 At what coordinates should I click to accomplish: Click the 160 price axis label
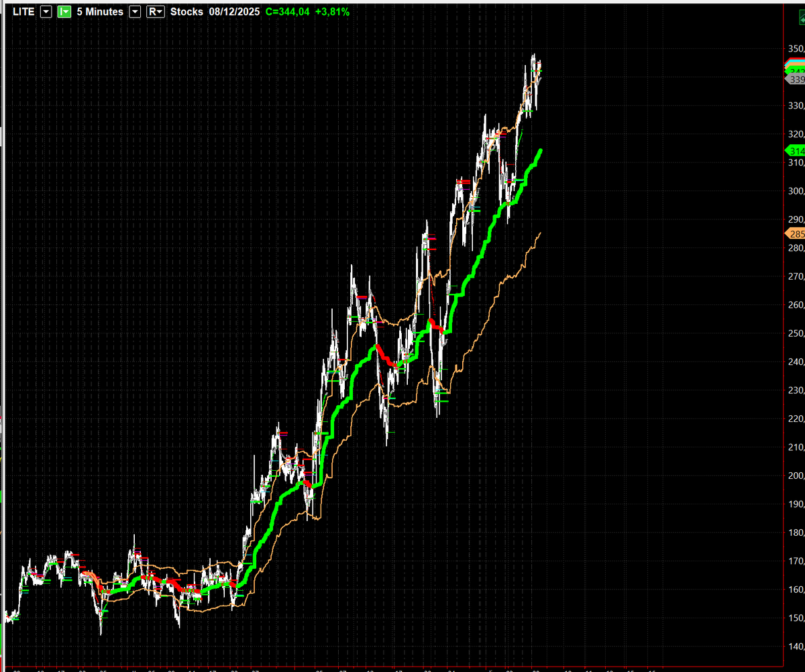click(x=796, y=590)
